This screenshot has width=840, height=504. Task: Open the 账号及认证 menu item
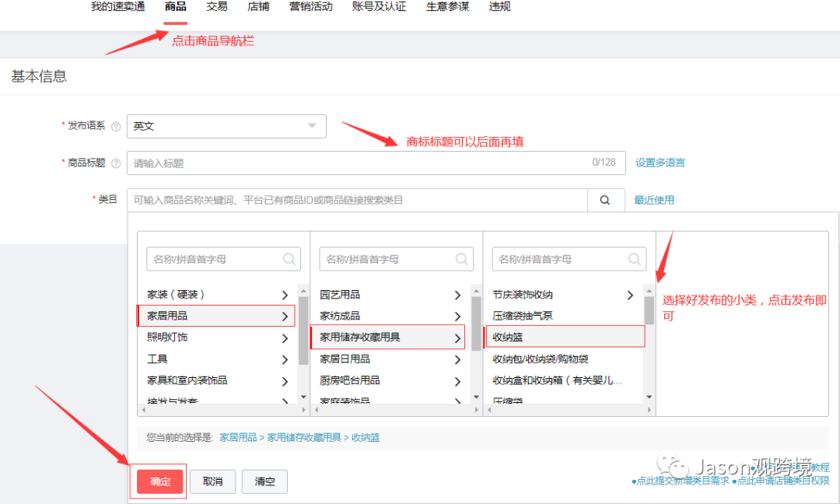(379, 7)
